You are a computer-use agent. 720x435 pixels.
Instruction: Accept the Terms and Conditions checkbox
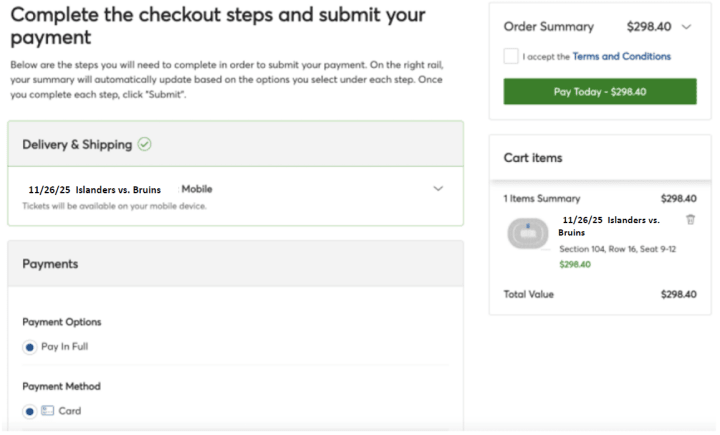tap(511, 56)
